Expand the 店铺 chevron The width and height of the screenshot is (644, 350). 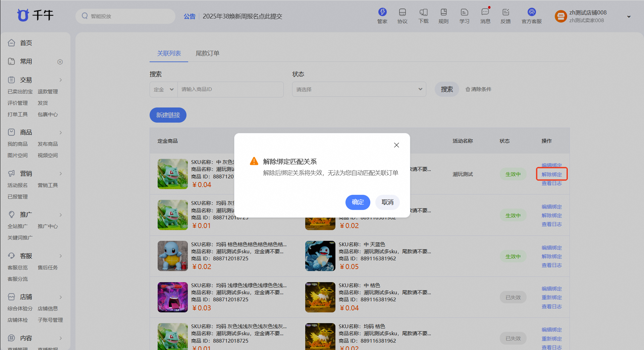(61, 297)
